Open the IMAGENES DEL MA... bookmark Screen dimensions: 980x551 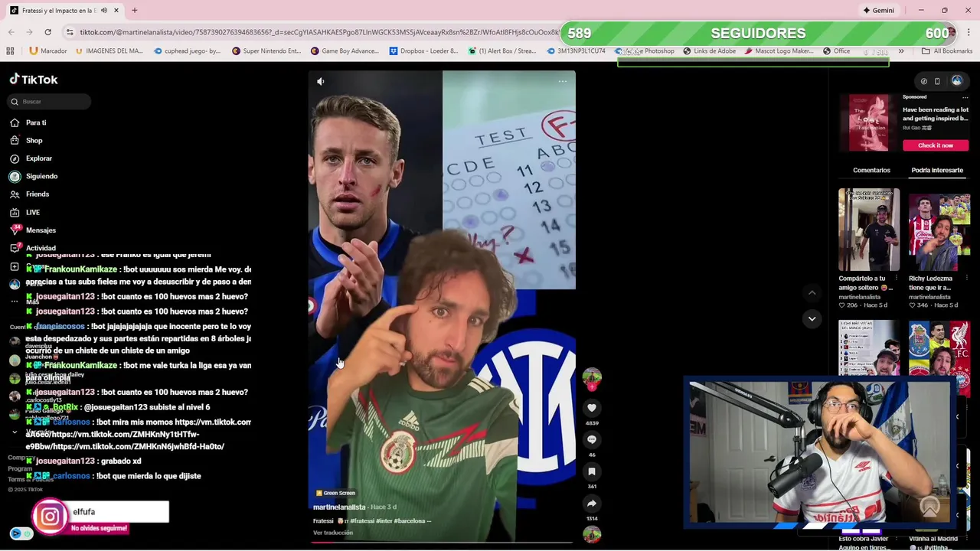click(x=109, y=51)
